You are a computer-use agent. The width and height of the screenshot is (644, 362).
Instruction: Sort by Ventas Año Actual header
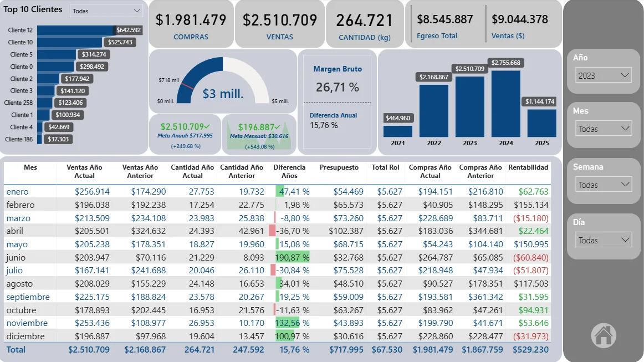coord(84,171)
